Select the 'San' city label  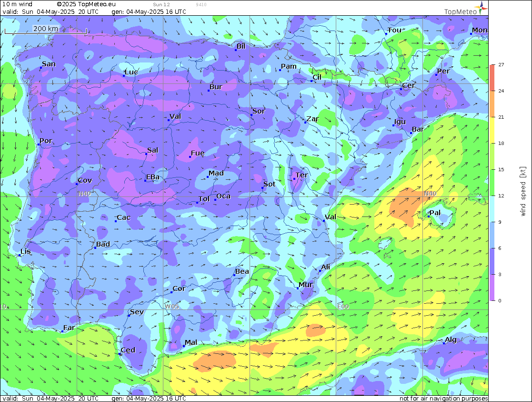point(49,64)
